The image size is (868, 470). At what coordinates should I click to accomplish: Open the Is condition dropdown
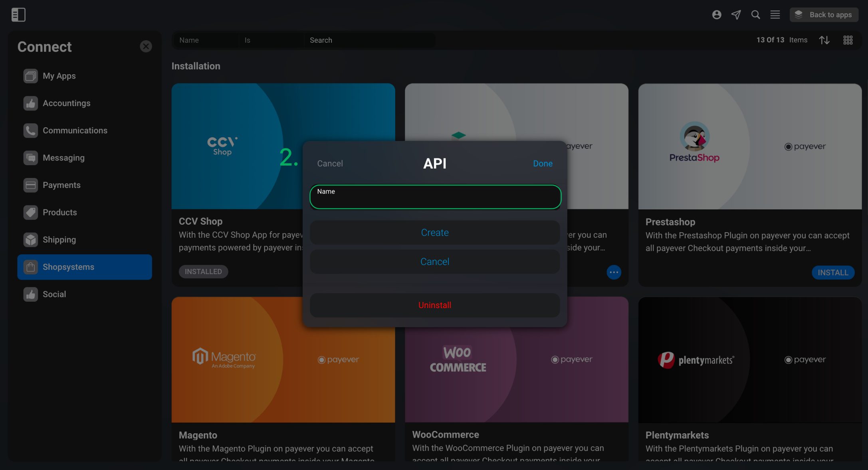pos(271,40)
